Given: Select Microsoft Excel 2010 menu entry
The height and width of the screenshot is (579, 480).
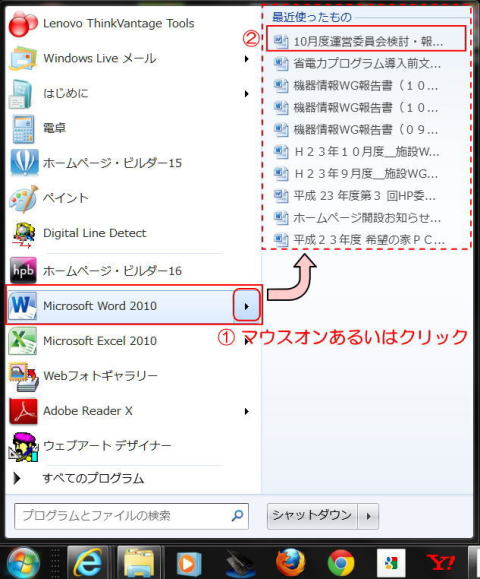Looking at the screenshot, I should 133,340.
